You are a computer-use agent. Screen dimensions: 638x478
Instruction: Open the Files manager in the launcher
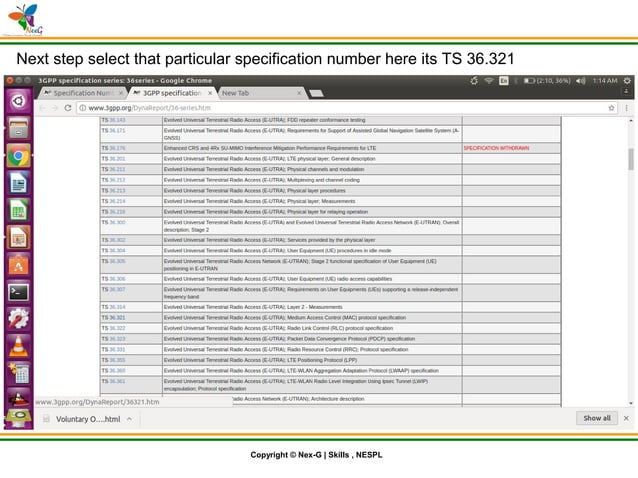[18, 128]
